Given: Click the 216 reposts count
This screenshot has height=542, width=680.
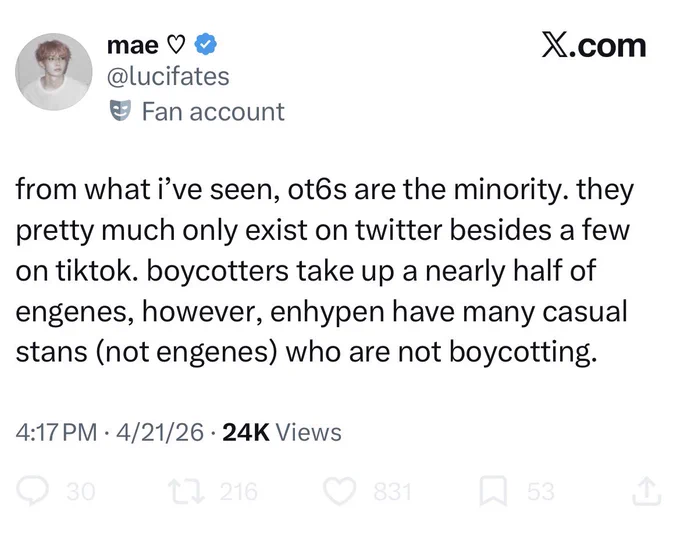Looking at the screenshot, I should (239, 492).
